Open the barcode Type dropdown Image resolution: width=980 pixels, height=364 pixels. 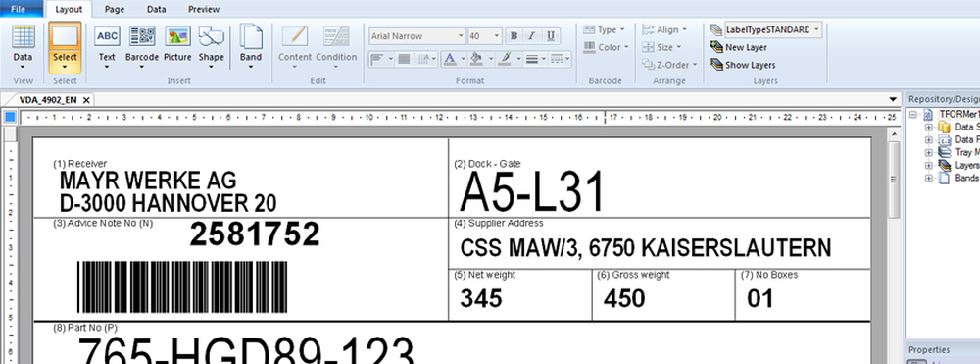(605, 30)
